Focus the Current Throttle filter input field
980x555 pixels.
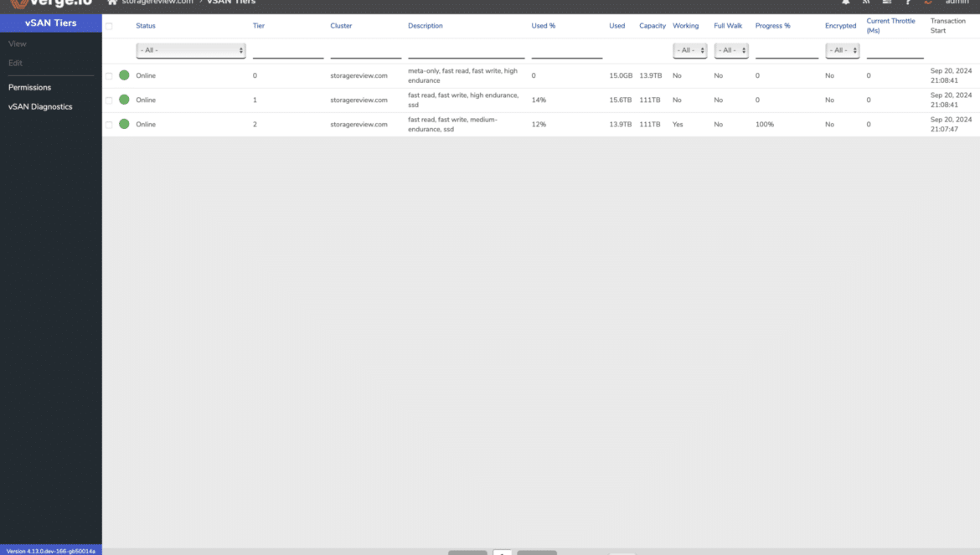pyautogui.click(x=895, y=50)
